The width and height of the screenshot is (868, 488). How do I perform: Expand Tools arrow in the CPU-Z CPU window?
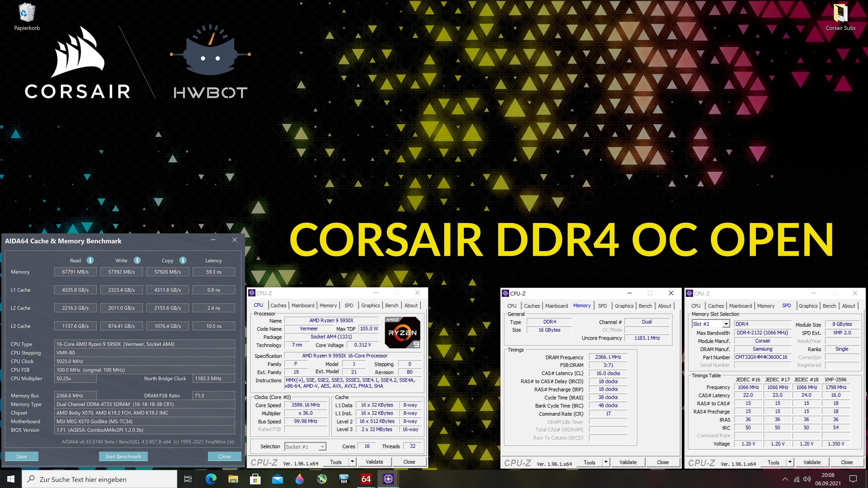tap(352, 462)
